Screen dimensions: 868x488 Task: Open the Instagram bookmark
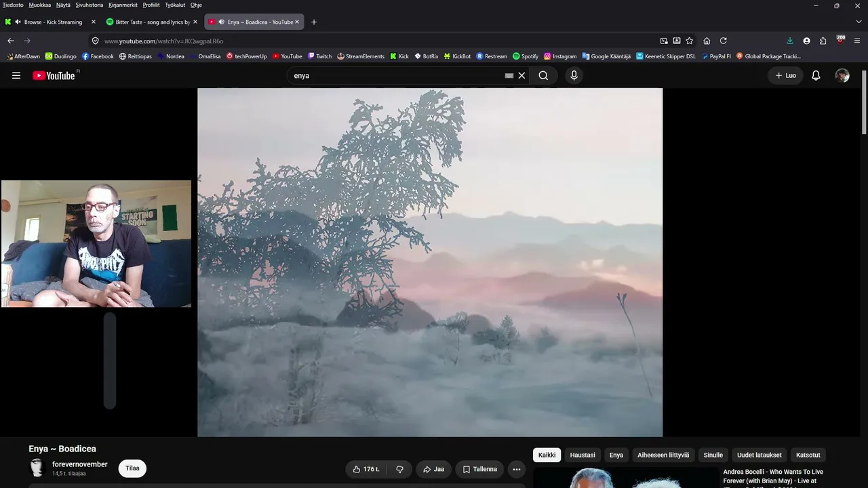560,56
